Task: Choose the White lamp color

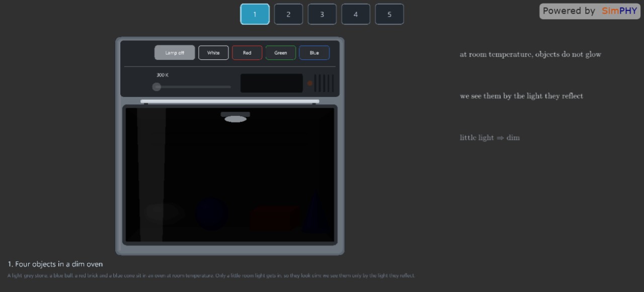Action: tap(213, 53)
